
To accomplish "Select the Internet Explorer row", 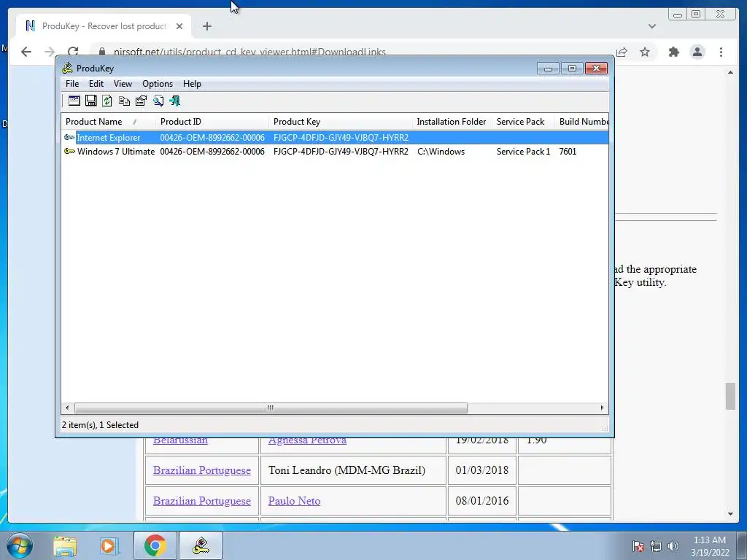I will click(335, 138).
